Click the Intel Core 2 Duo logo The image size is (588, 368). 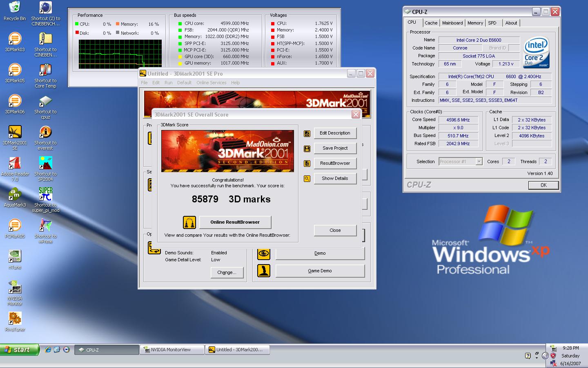(x=536, y=53)
